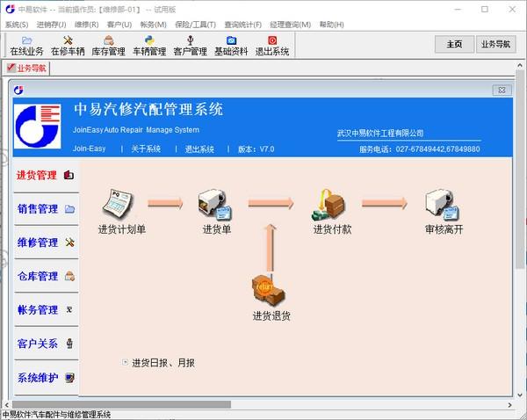Click the status bar text 中易软件

[56, 415]
